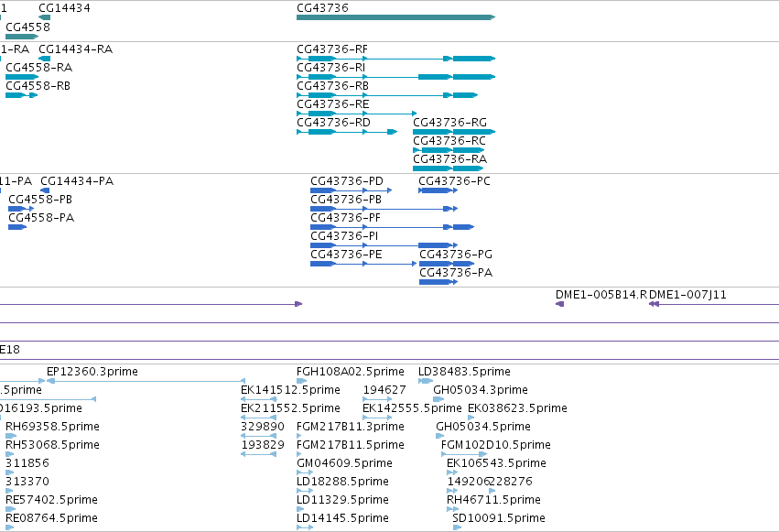Image resolution: width=779 pixels, height=532 pixels.
Task: Click feature 194627
Action: pyautogui.click(x=377, y=399)
